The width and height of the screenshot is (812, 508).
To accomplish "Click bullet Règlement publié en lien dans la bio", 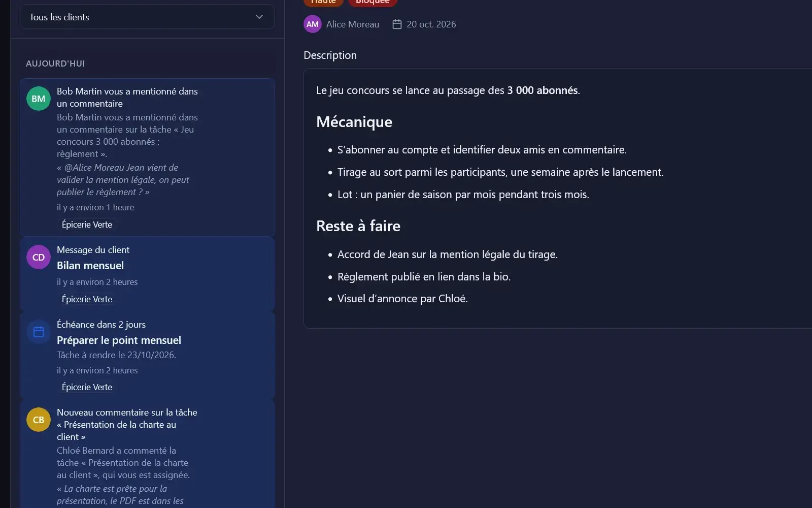I will coord(424,277).
